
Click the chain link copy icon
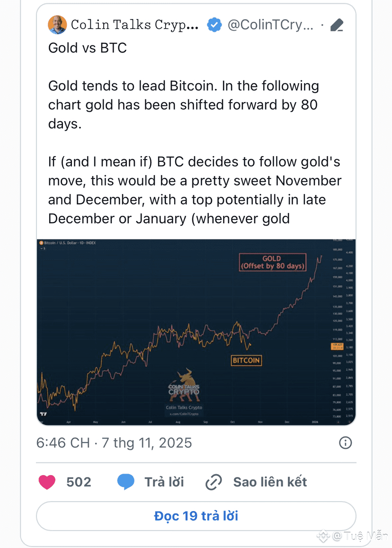click(214, 482)
